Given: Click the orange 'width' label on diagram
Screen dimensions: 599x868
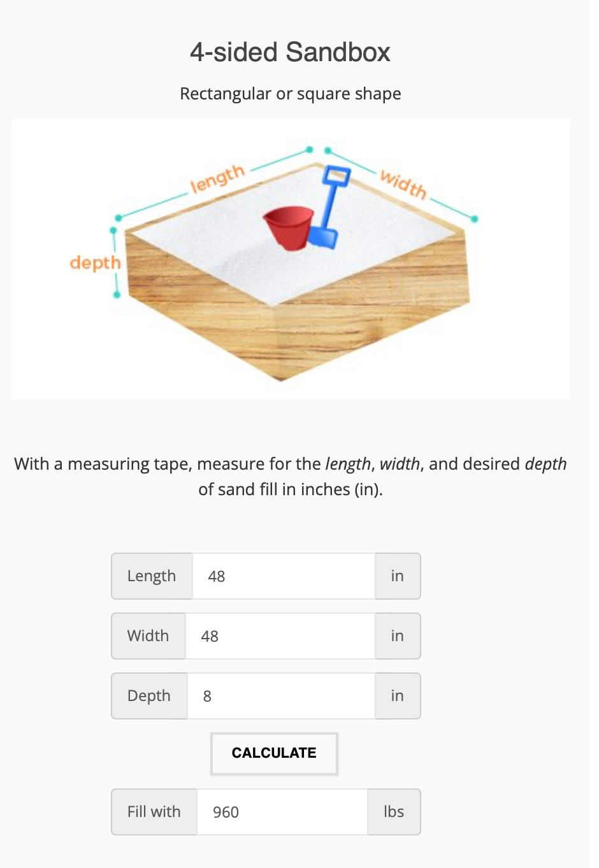Looking at the screenshot, I should coord(403,184).
